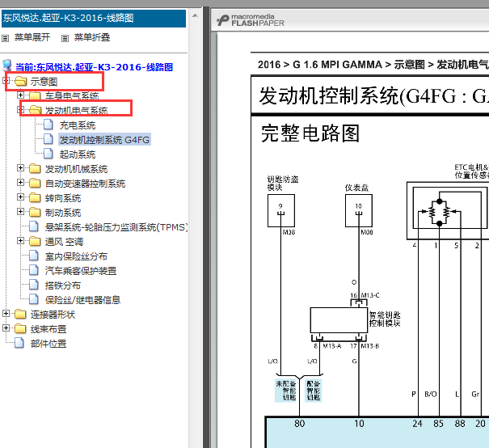489x448 pixels.
Task: Open 发动机控制系统 G4FG page
Action: coord(104,140)
